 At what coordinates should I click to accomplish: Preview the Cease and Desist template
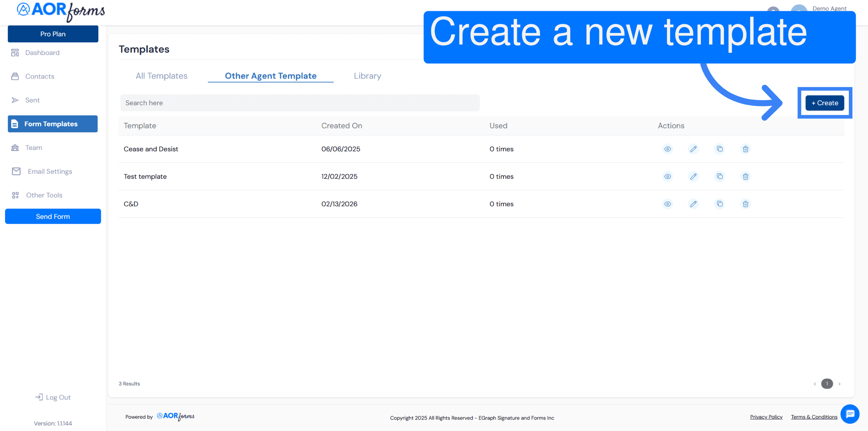pos(667,149)
